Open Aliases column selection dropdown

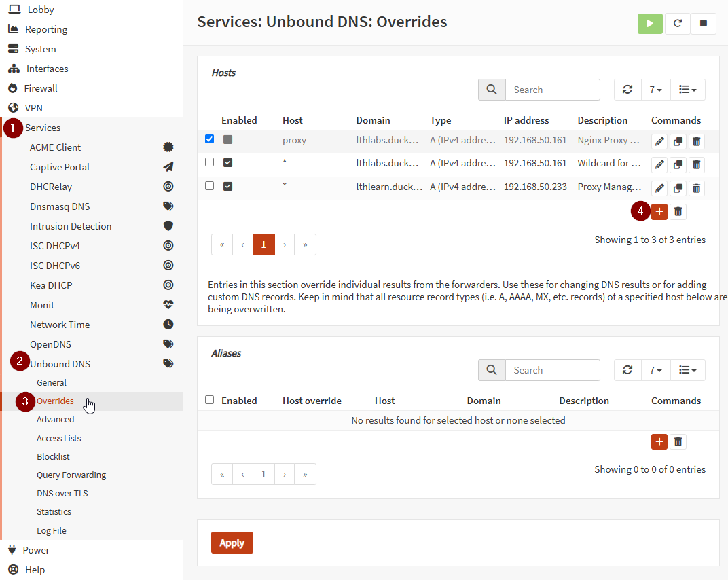coord(688,370)
